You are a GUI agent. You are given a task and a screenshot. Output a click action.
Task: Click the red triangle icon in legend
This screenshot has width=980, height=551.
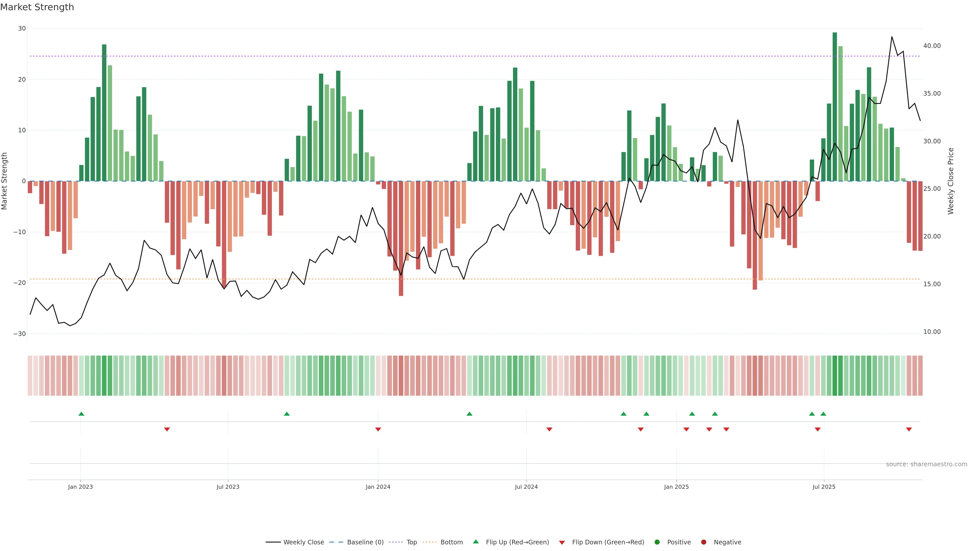click(x=562, y=542)
